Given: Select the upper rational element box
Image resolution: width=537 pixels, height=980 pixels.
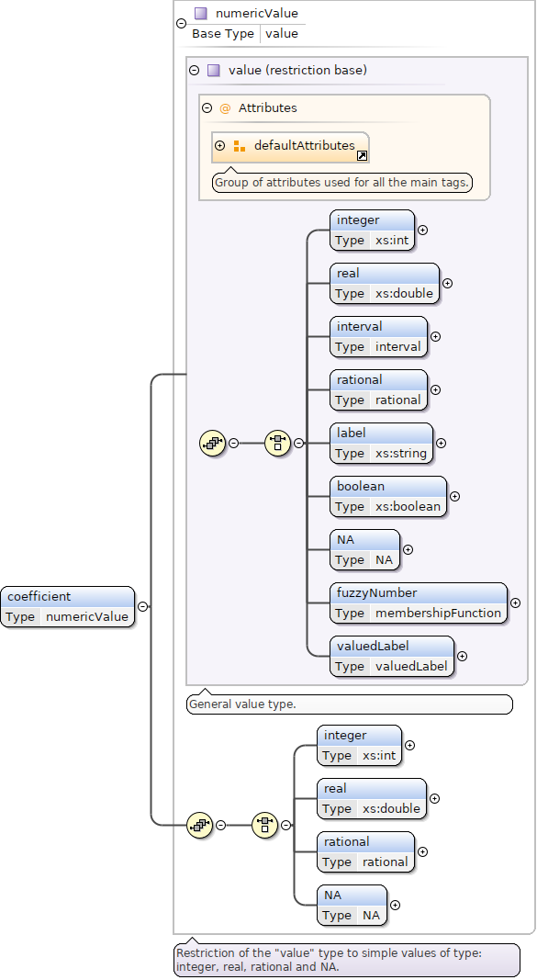Looking at the screenshot, I should (379, 389).
